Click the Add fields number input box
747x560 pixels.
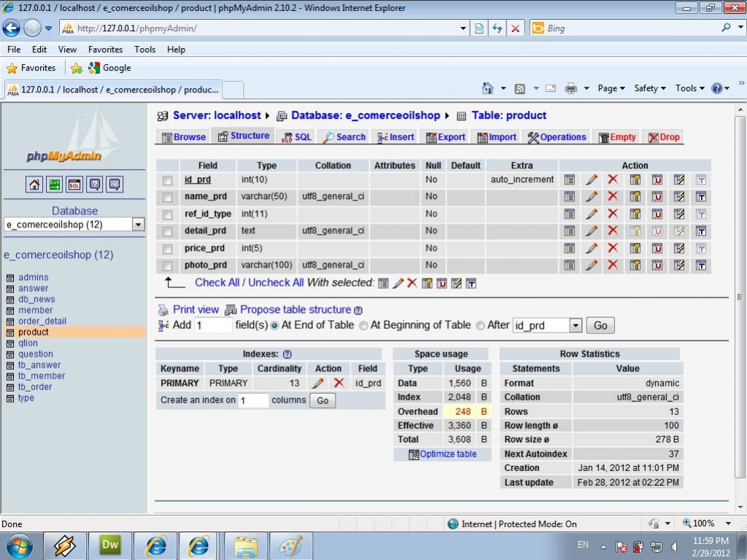point(213,325)
